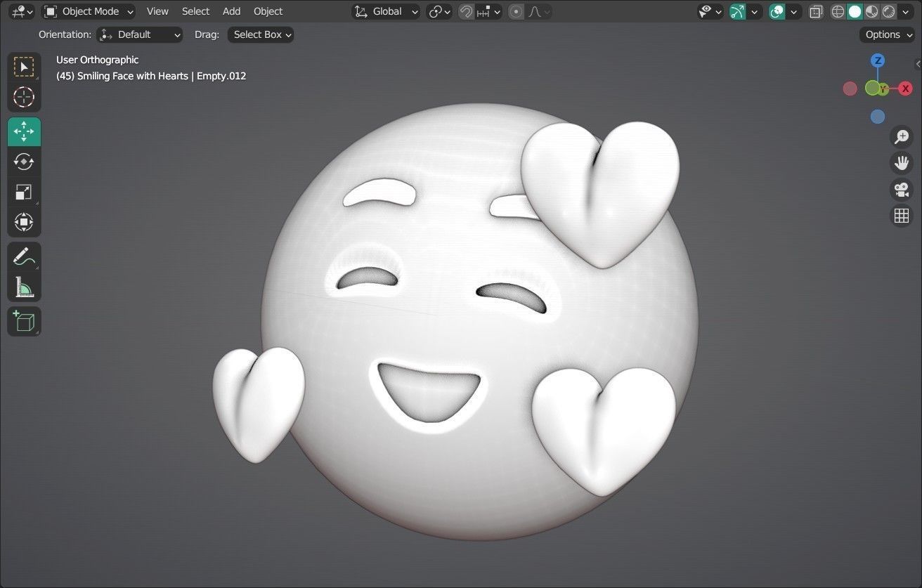The width and height of the screenshot is (922, 588).
Task: Select the Move tool
Action: (24, 131)
